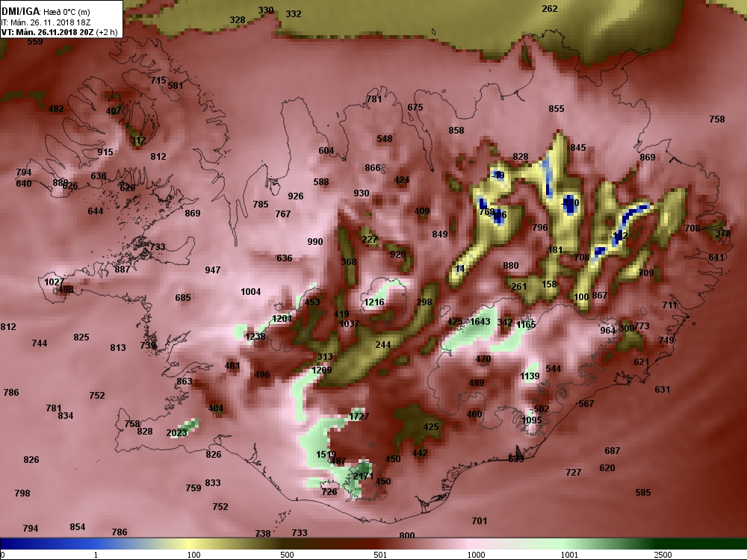Click the 1216 label inside the glacier outline
This screenshot has height=560, width=747.
374,302
